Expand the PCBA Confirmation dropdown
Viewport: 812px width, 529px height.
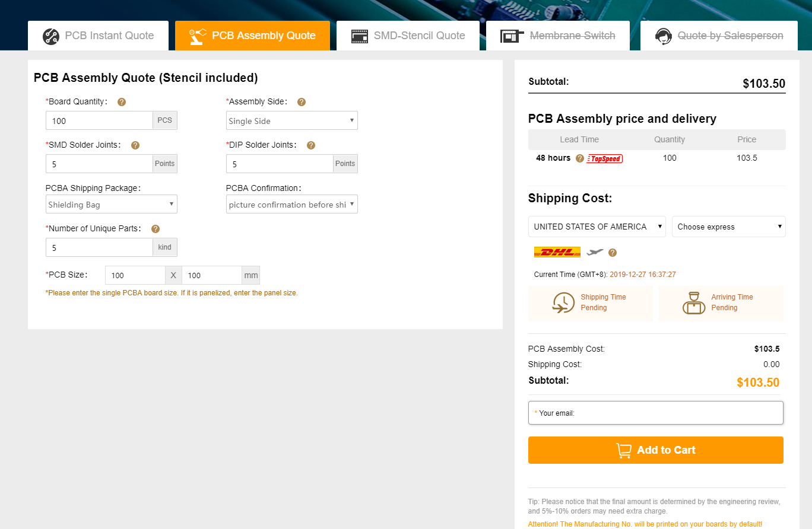[x=291, y=204]
